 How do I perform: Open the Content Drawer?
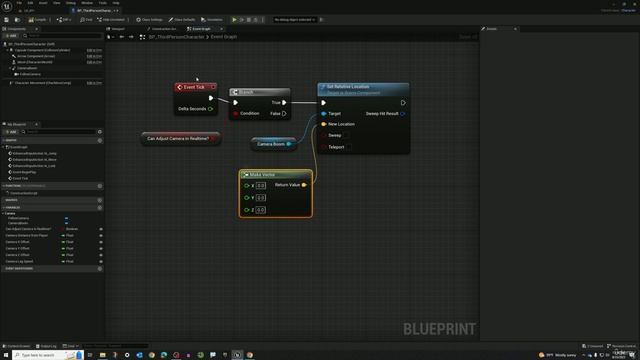pyautogui.click(x=17, y=346)
